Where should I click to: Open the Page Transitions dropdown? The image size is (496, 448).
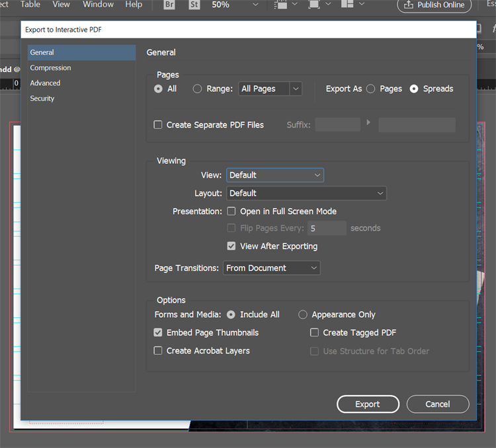[x=271, y=268]
